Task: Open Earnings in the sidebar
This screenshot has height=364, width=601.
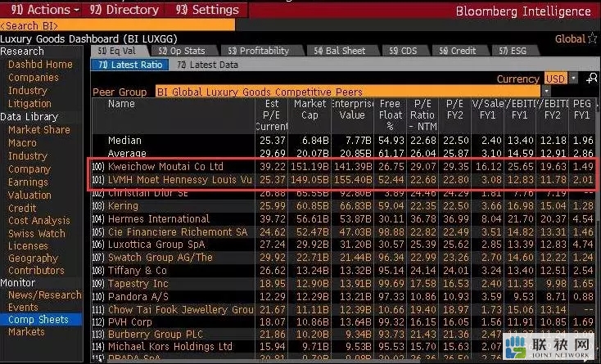Action: [28, 182]
